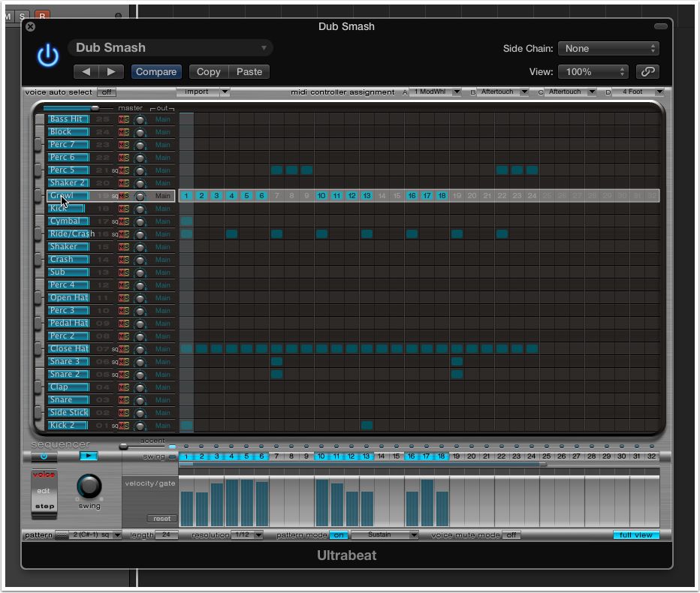Image resolution: width=700 pixels, height=593 pixels.
Task: Click the large swing knob
Action: (89, 486)
